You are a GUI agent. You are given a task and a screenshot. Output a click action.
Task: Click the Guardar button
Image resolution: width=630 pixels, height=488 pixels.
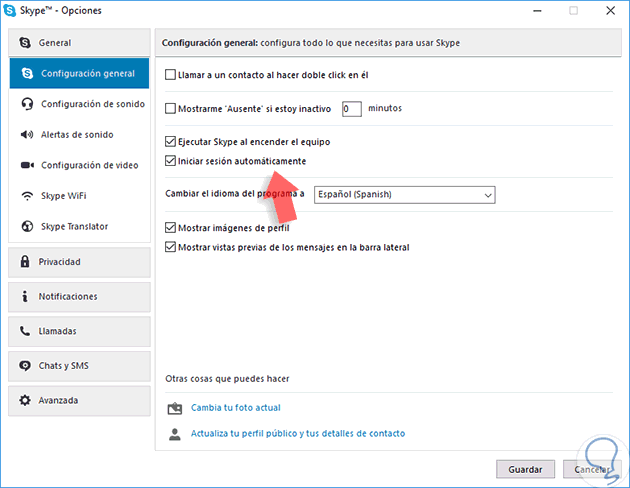[525, 469]
